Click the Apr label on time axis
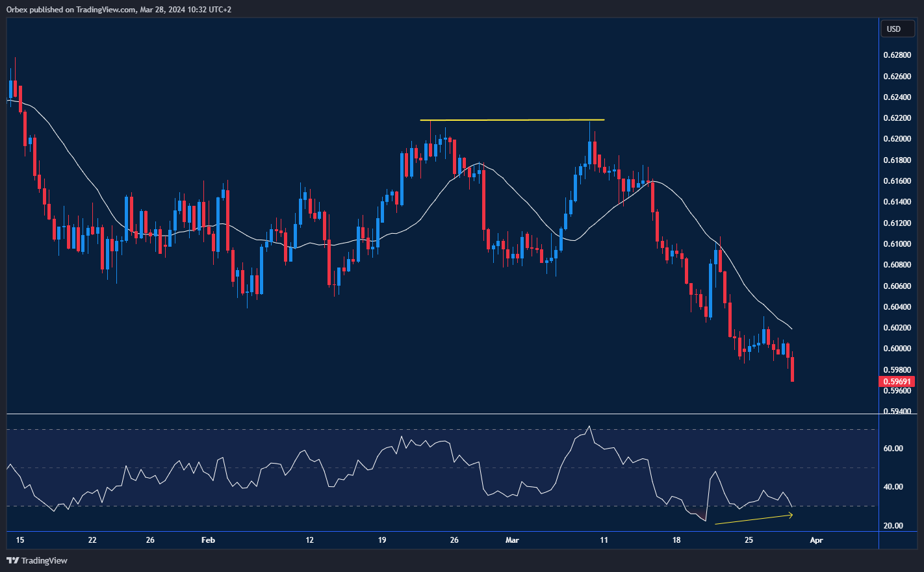The width and height of the screenshot is (924, 572). point(817,540)
